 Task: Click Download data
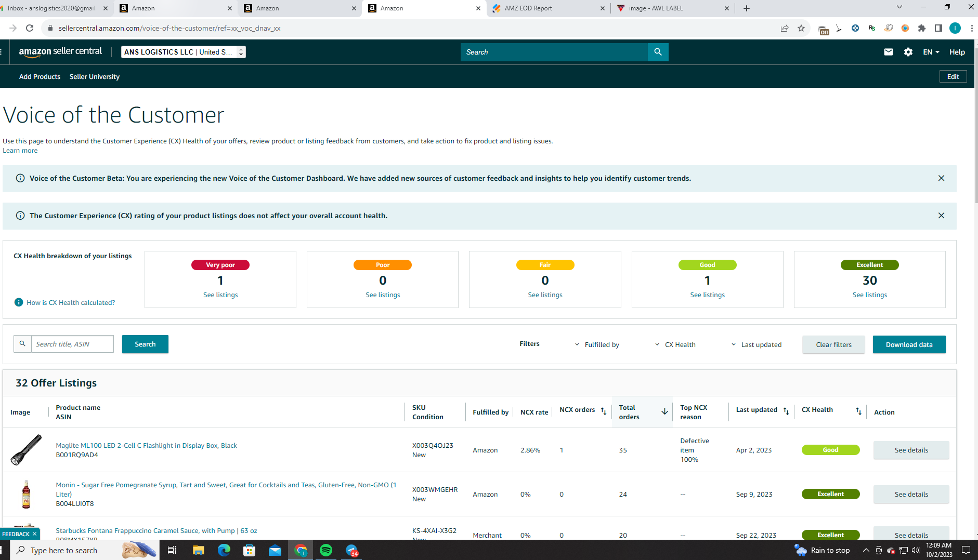909,344
